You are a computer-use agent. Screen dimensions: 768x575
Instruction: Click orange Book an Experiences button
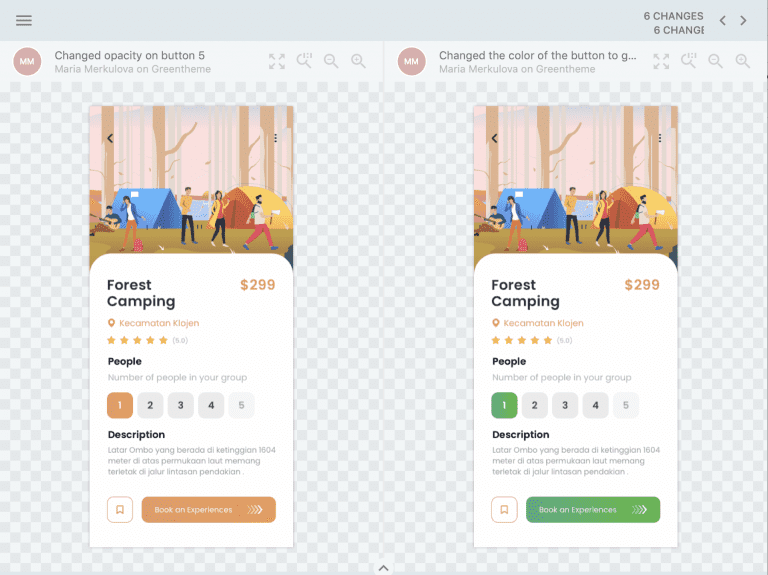tap(209, 510)
